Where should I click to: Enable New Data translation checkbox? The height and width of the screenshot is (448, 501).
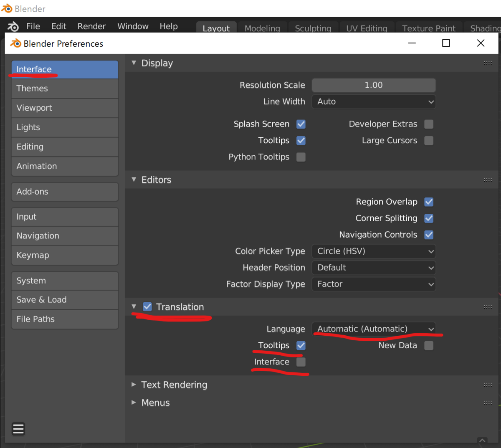point(429,345)
